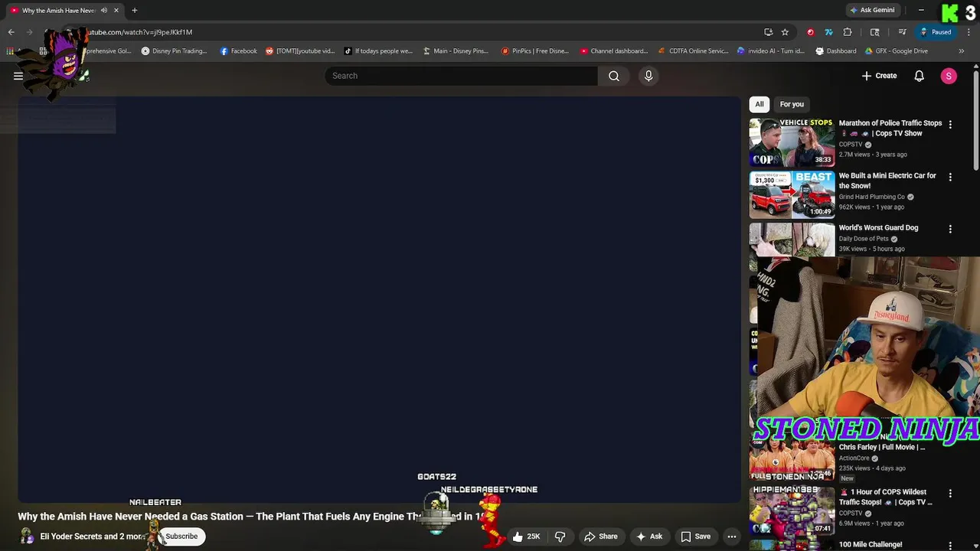Click the black video player area
Viewport: 980px width, 551px height.
380,298
